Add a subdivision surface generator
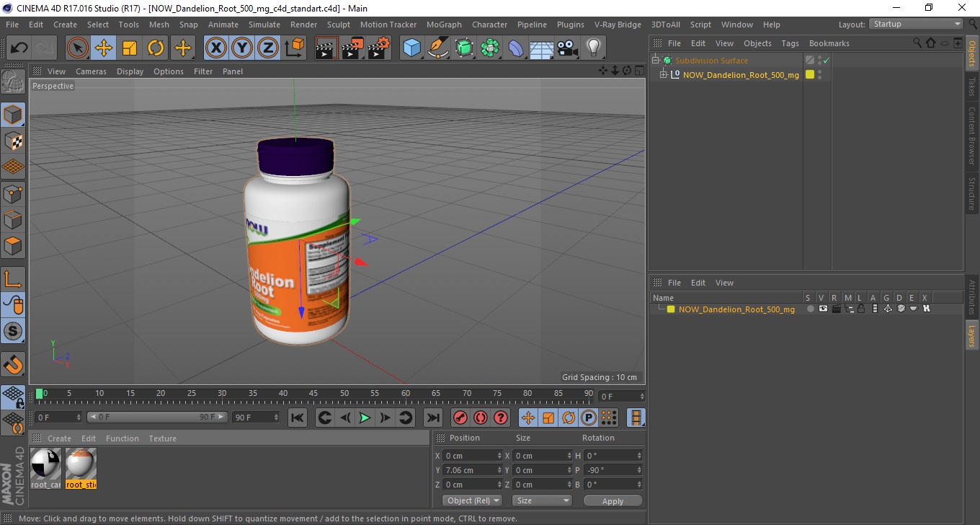This screenshot has height=525, width=980. click(464, 48)
